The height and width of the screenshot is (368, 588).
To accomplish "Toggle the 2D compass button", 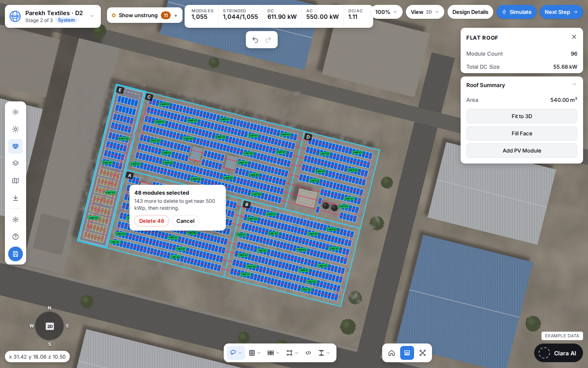I will 50,326.
